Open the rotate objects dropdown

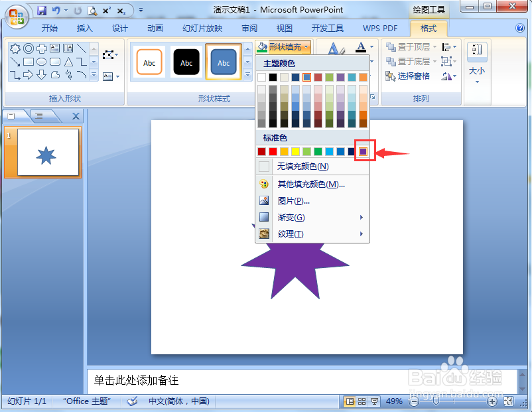(x=449, y=76)
